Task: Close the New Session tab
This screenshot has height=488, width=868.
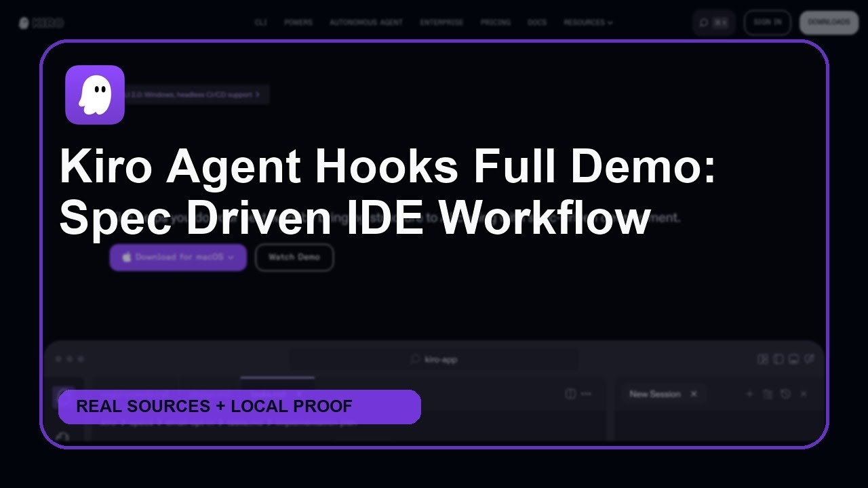Action: (x=694, y=394)
